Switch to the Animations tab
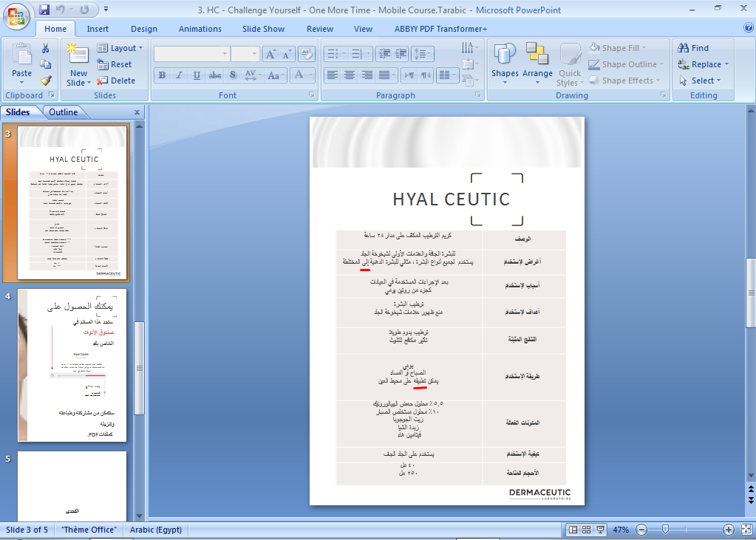The image size is (756, 540). [x=200, y=29]
